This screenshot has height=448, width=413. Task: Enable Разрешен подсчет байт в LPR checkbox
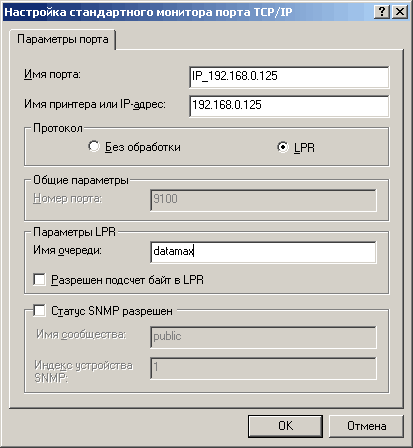[x=39, y=279]
